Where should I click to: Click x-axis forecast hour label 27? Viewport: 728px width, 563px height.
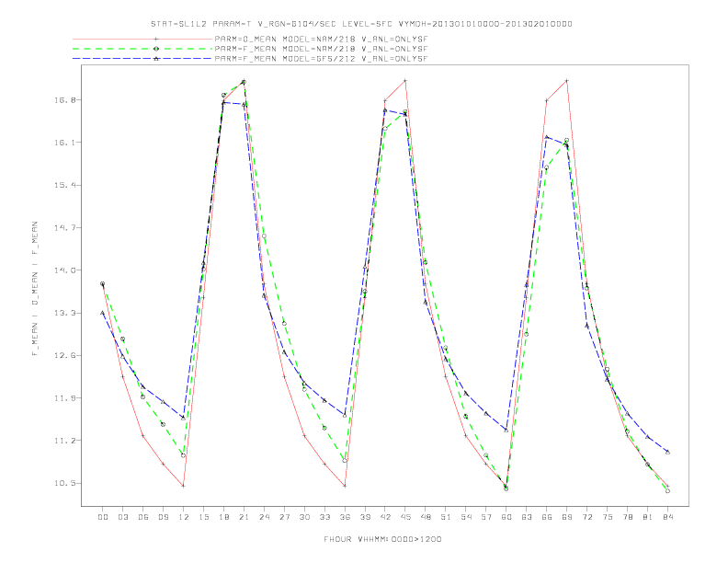tap(284, 517)
